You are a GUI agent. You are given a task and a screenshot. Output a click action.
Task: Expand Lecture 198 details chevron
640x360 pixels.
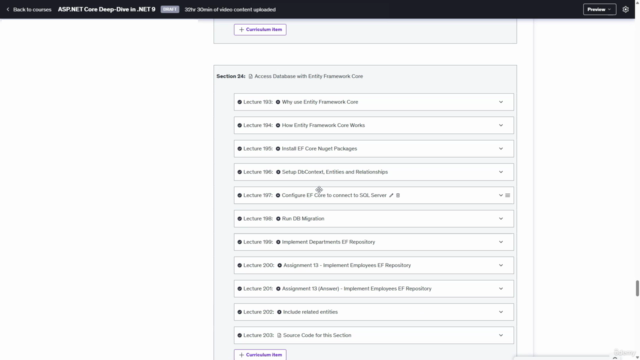click(501, 219)
